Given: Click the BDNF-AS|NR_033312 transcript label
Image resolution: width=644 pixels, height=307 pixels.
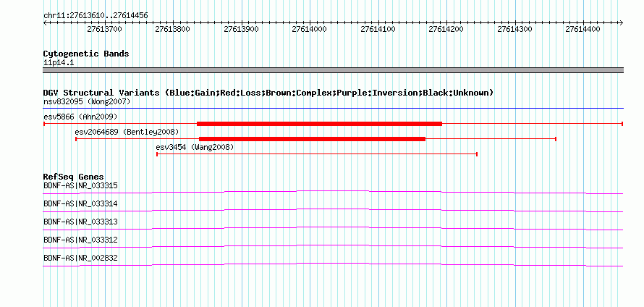Looking at the screenshot, I should coord(80,240).
